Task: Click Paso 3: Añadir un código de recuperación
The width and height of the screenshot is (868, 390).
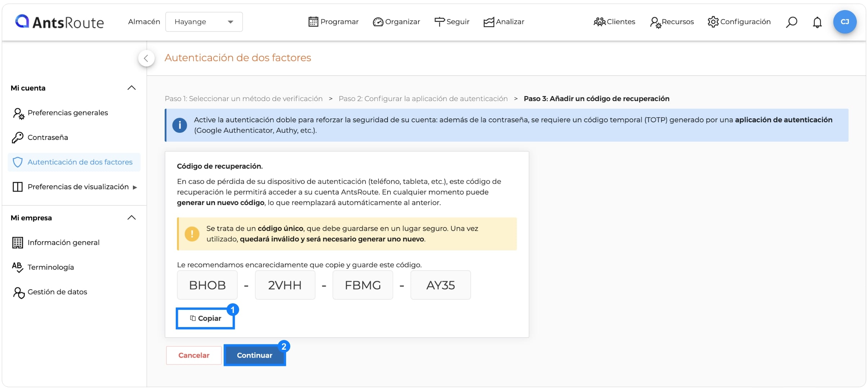Action: click(x=596, y=99)
